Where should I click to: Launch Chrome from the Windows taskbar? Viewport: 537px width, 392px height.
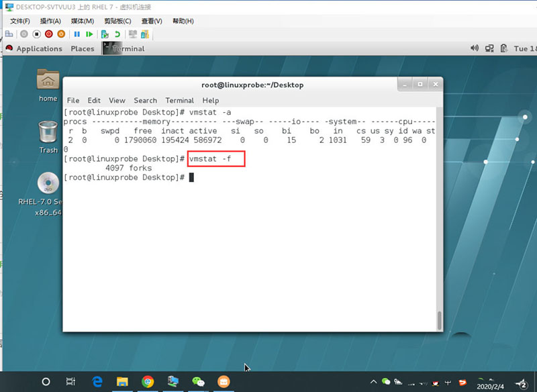[148, 381]
